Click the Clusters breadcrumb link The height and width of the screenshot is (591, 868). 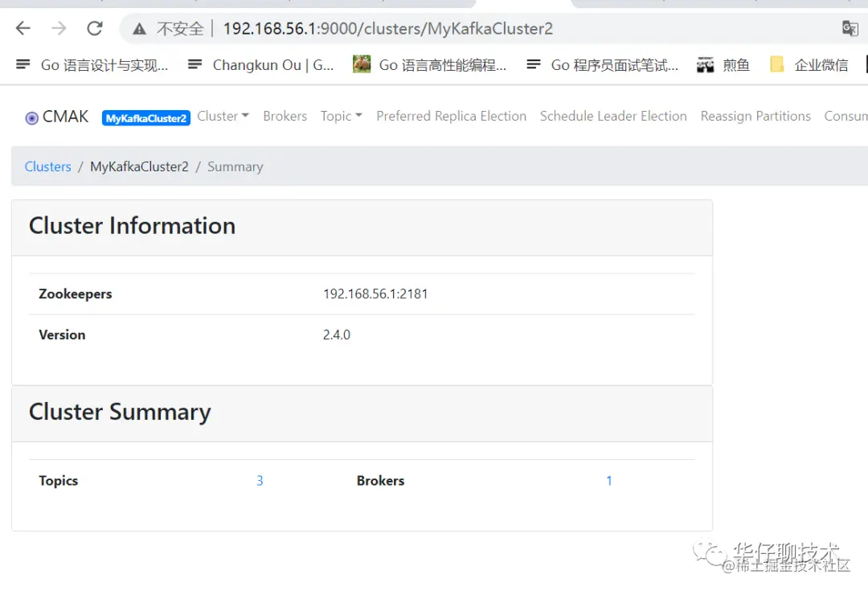48,166
